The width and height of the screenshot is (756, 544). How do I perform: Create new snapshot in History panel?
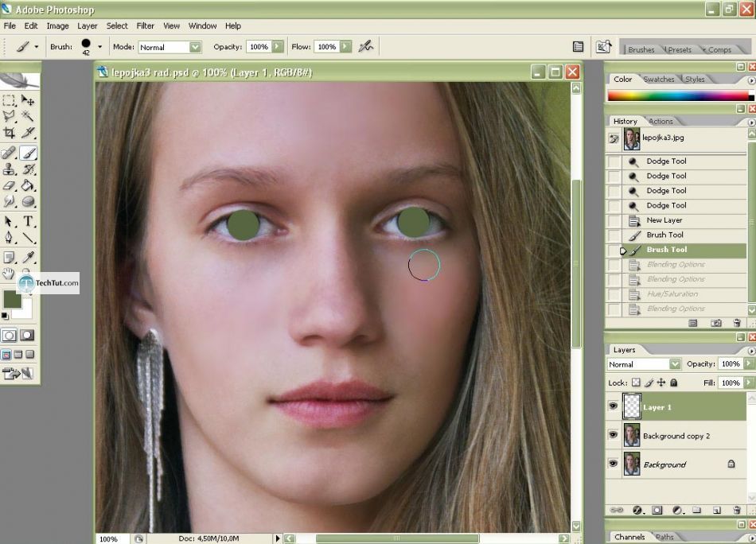coord(716,323)
